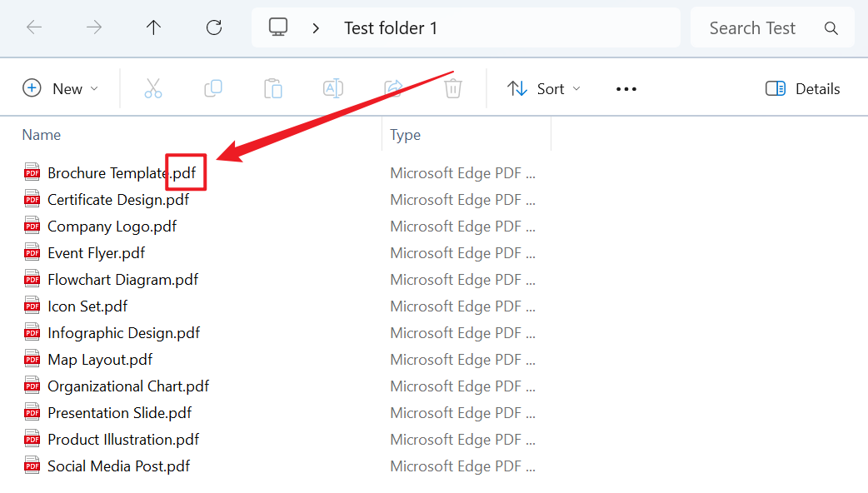Screen dimensions: 868x493
Task: Click the Paste clipboard icon
Action: click(x=273, y=88)
